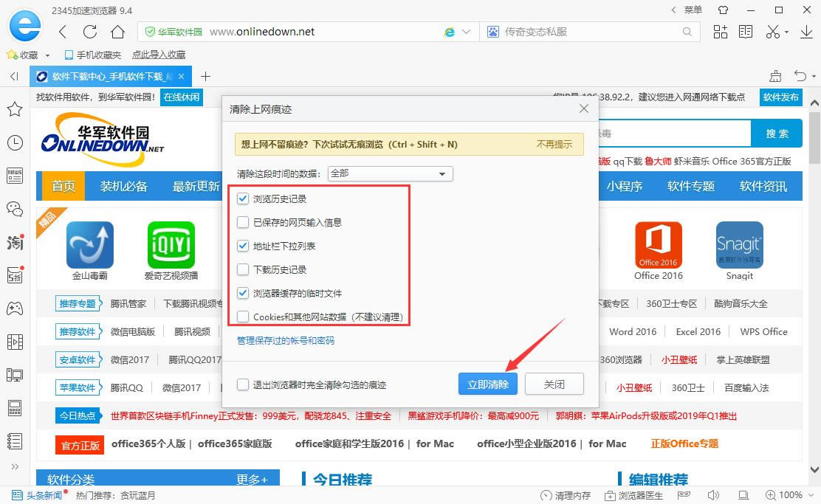This screenshot has width=821, height=504.
Task: Open the skin shirt icon in the title bar
Action: [x=723, y=10]
